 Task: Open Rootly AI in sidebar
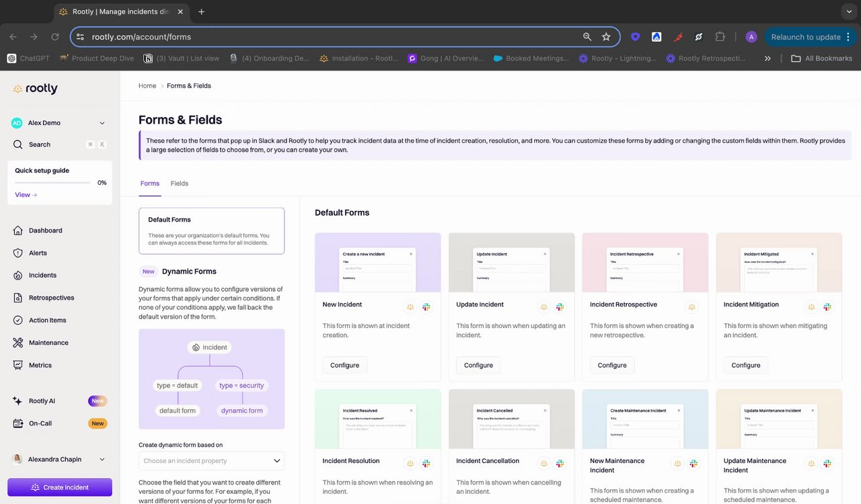[42, 401]
